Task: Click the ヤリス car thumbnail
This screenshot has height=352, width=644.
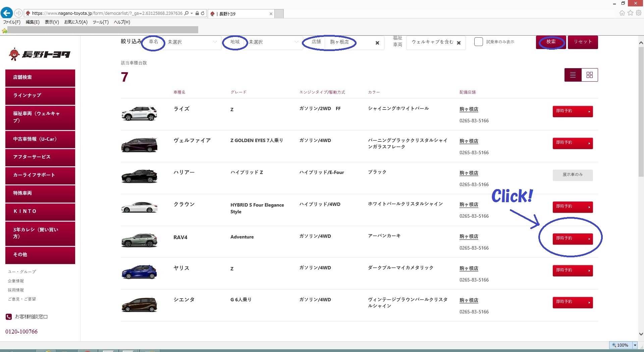Action: pyautogui.click(x=139, y=272)
